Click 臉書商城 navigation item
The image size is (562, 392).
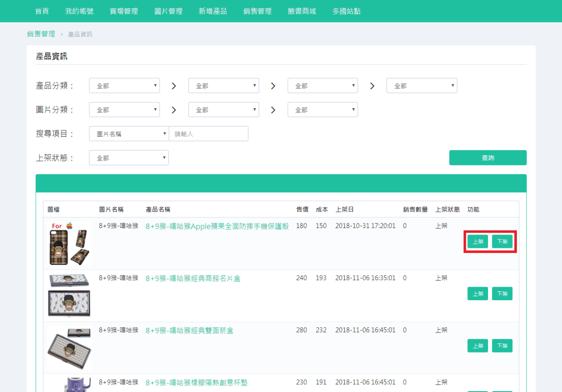tap(302, 11)
